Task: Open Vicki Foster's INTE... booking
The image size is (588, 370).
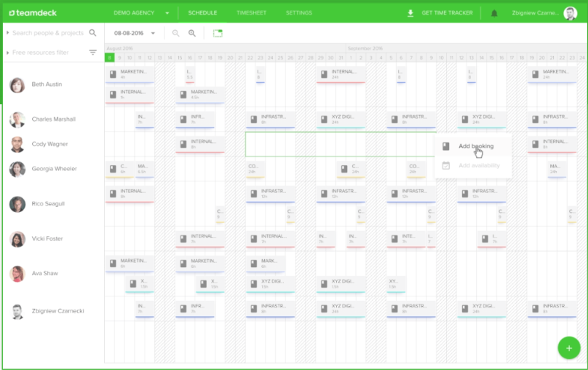Action: pyautogui.click(x=406, y=239)
